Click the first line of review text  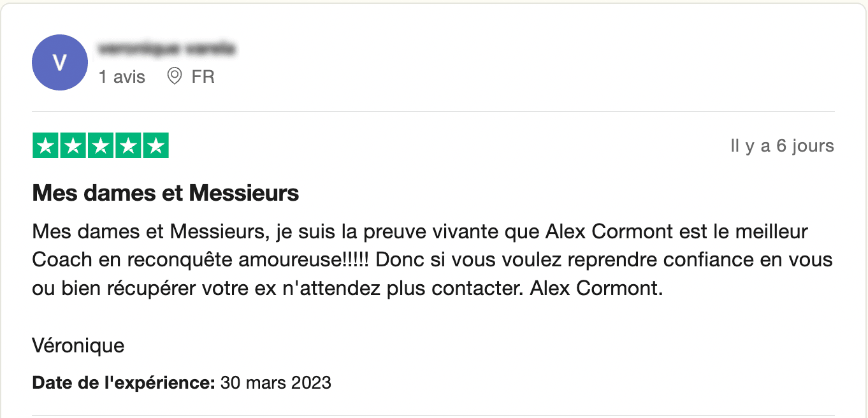coord(420,231)
